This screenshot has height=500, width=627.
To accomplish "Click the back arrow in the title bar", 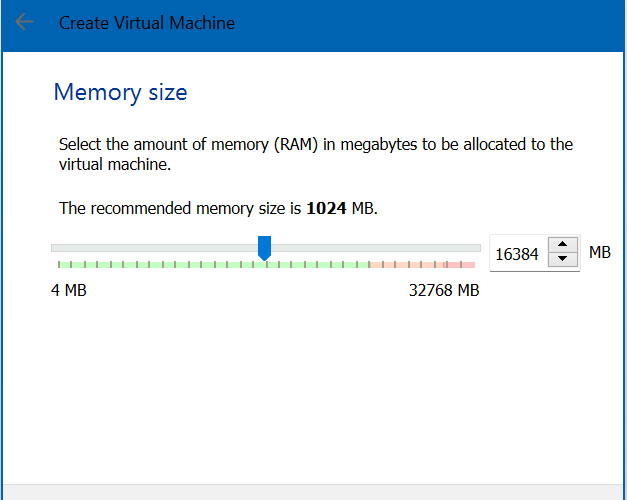I will pyautogui.click(x=25, y=22).
